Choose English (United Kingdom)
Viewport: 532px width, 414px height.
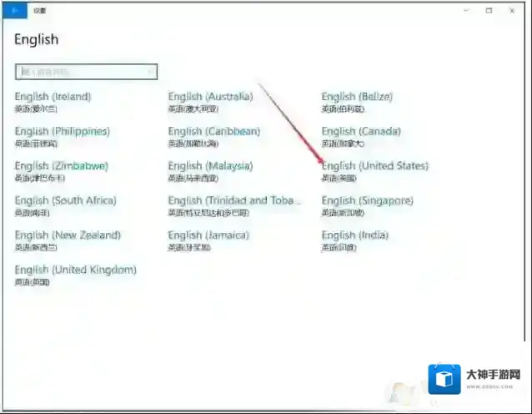[75, 270]
